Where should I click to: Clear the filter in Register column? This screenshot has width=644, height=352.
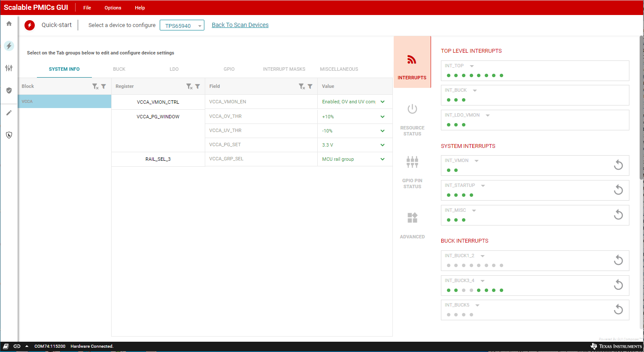189,87
